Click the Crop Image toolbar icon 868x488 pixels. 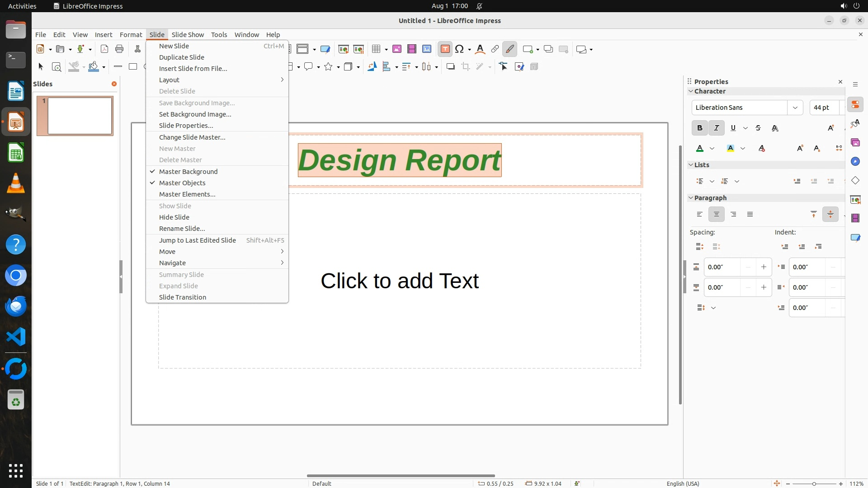465,67
